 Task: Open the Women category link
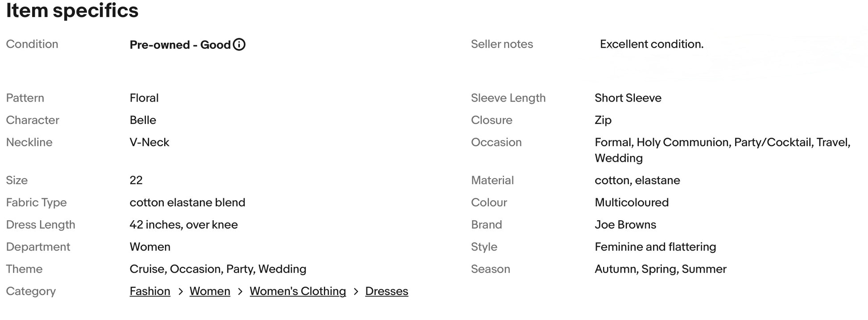210,291
